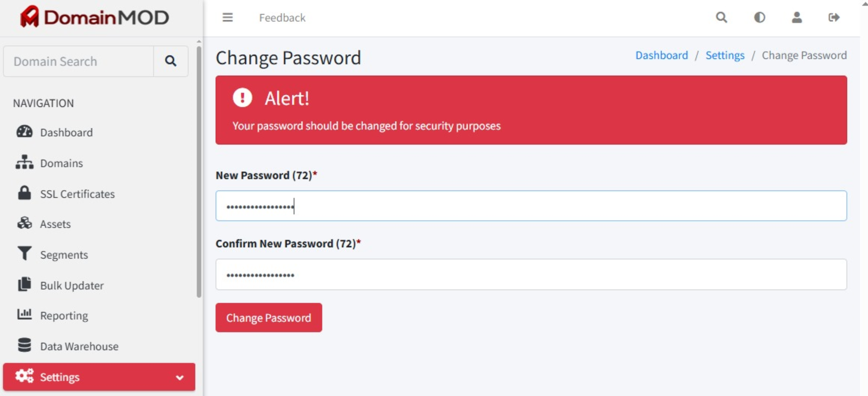868x396 pixels.
Task: Open the Reporting chart icon
Action: click(x=24, y=315)
